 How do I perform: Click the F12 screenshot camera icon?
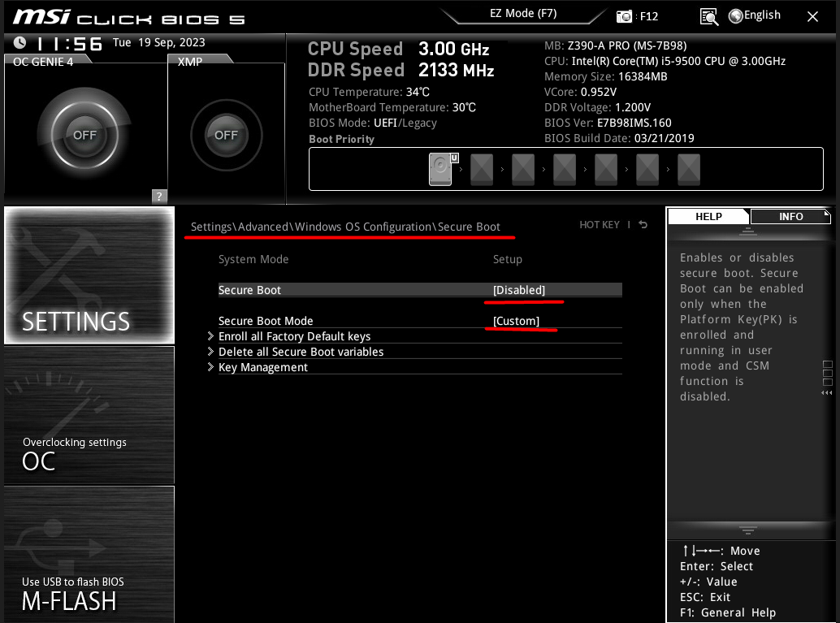625,15
